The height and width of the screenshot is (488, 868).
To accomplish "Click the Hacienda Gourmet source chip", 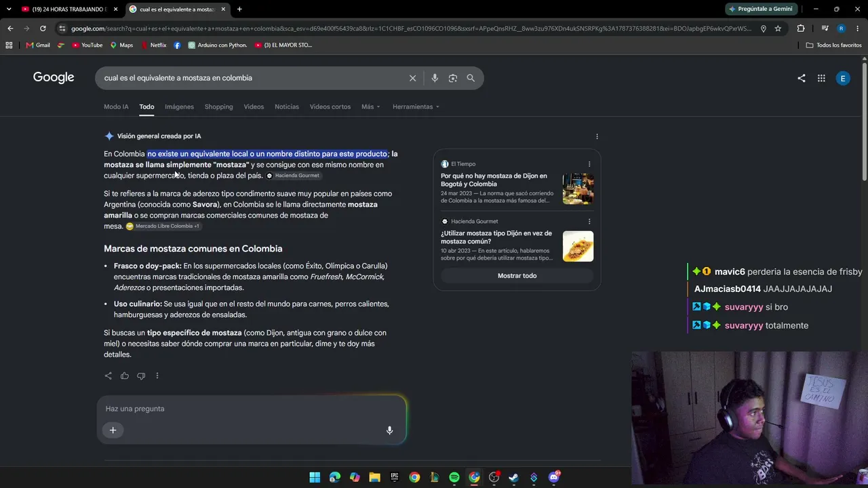I will 293,176.
